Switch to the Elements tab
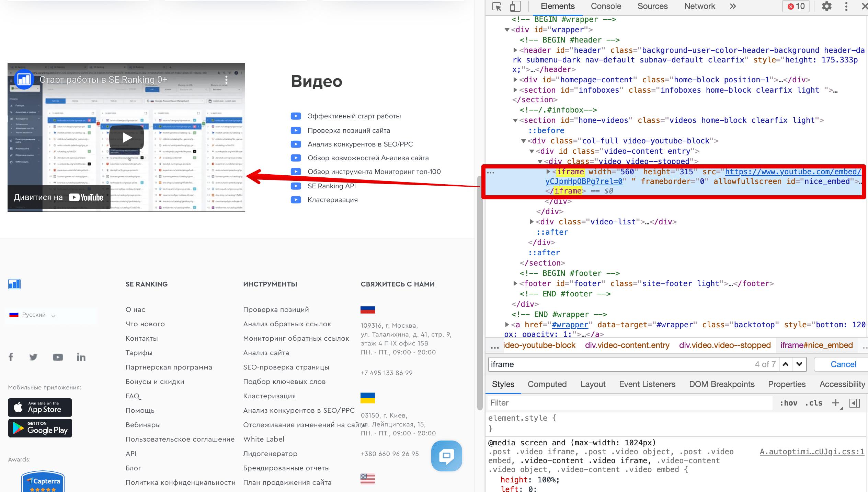 557,6
